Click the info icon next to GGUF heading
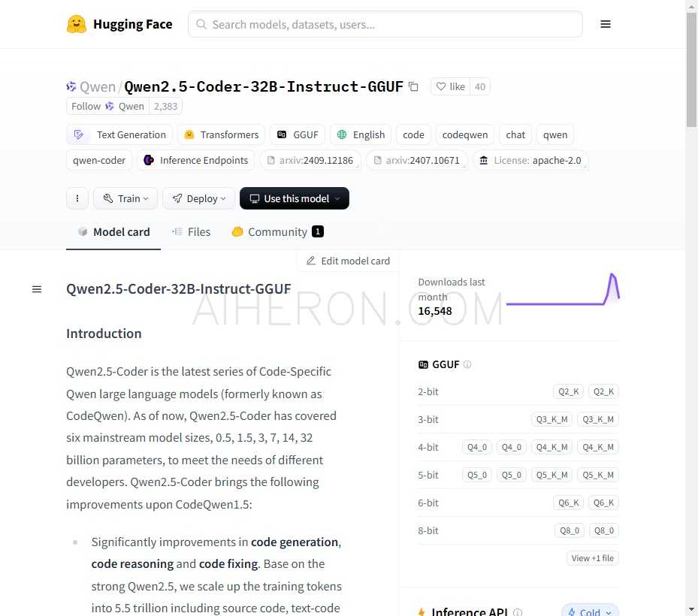 [x=467, y=364]
